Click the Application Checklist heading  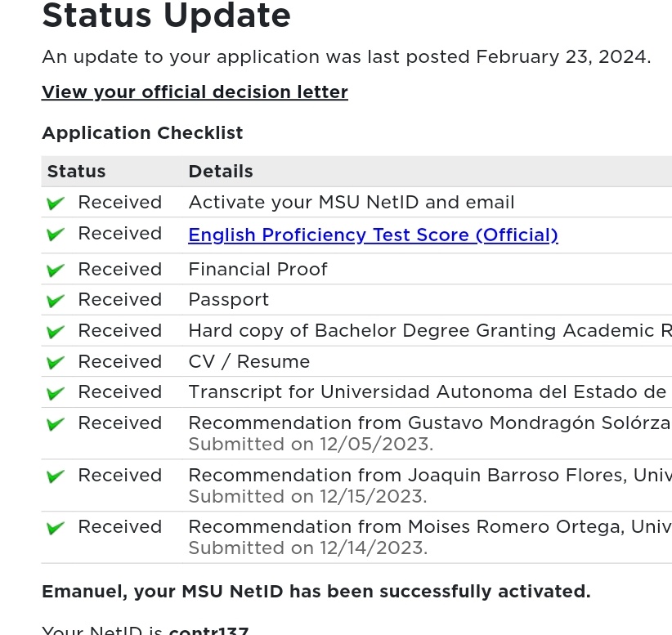(x=142, y=133)
